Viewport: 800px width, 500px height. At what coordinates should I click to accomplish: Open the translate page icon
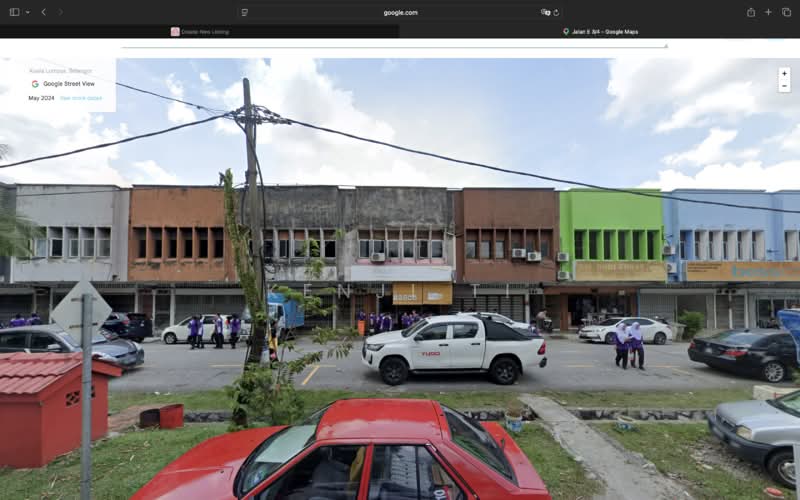click(545, 12)
